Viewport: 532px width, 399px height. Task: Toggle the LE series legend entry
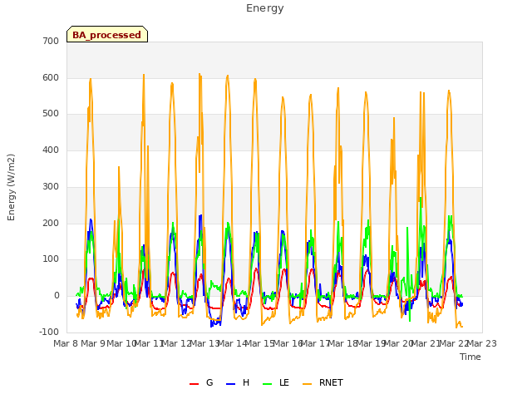(x=276, y=382)
